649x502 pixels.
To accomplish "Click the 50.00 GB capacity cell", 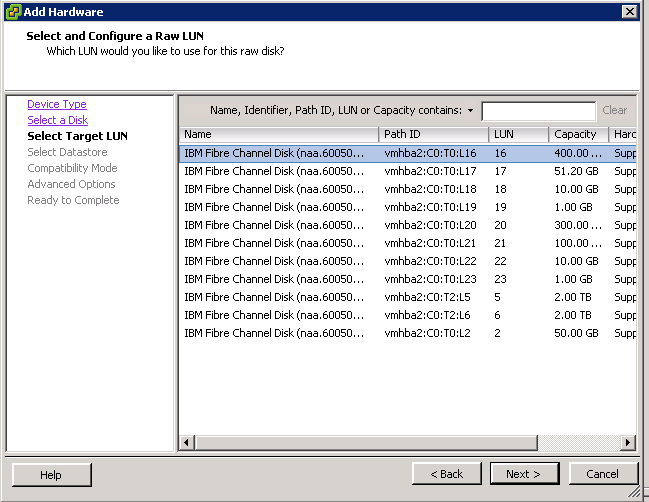I will coord(576,333).
